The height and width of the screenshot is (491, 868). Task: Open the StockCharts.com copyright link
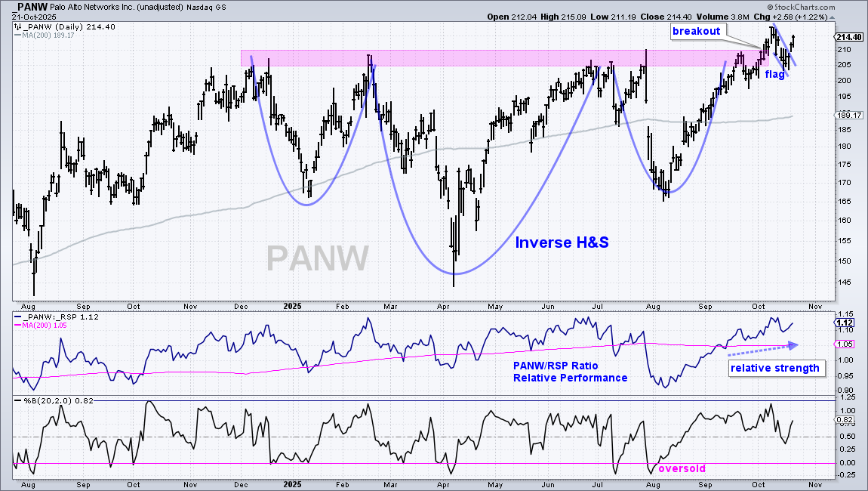(802, 8)
